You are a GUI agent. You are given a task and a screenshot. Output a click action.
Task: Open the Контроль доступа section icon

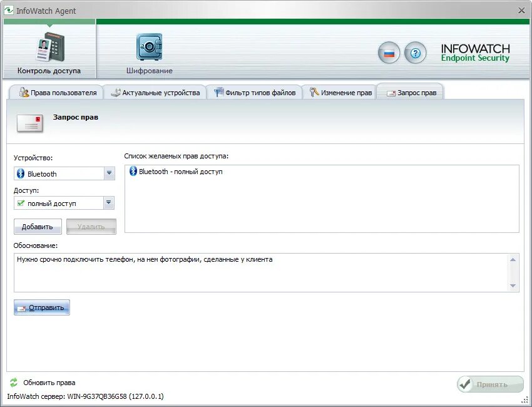click(x=50, y=47)
